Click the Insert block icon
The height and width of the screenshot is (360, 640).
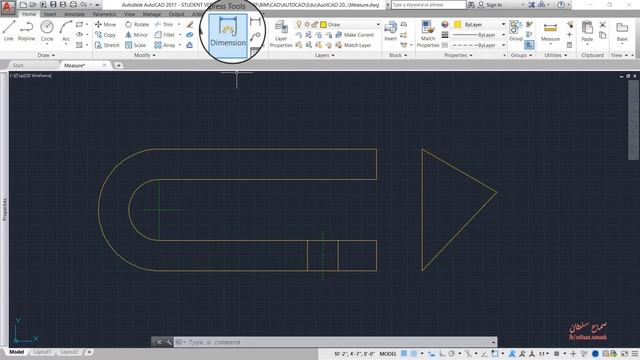click(391, 31)
